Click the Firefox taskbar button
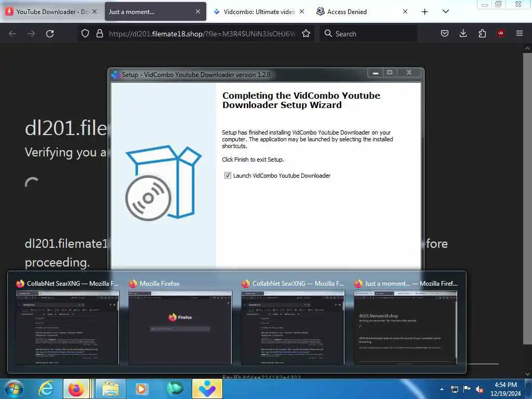532x399 pixels. coord(76,389)
